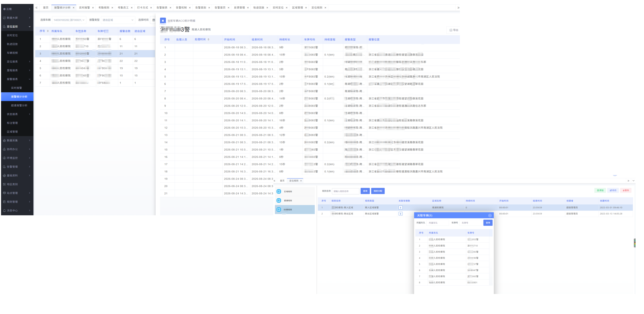This screenshot has width=644, height=314.
Task: Click the associated vehicle count 8 in row 2
Action: (400, 214)
